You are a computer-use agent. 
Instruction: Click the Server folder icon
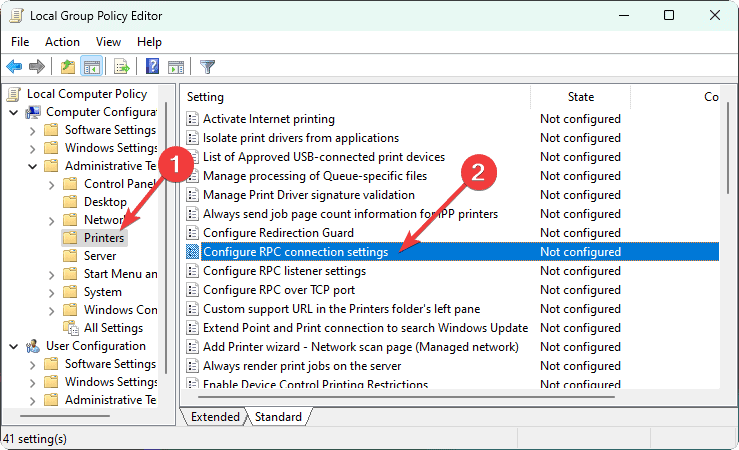pos(70,256)
